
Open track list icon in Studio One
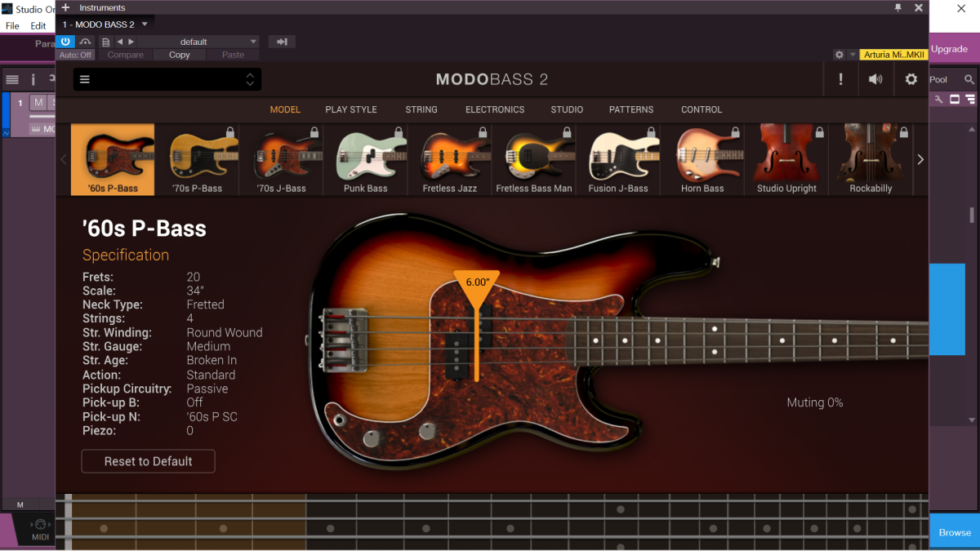tap(11, 79)
